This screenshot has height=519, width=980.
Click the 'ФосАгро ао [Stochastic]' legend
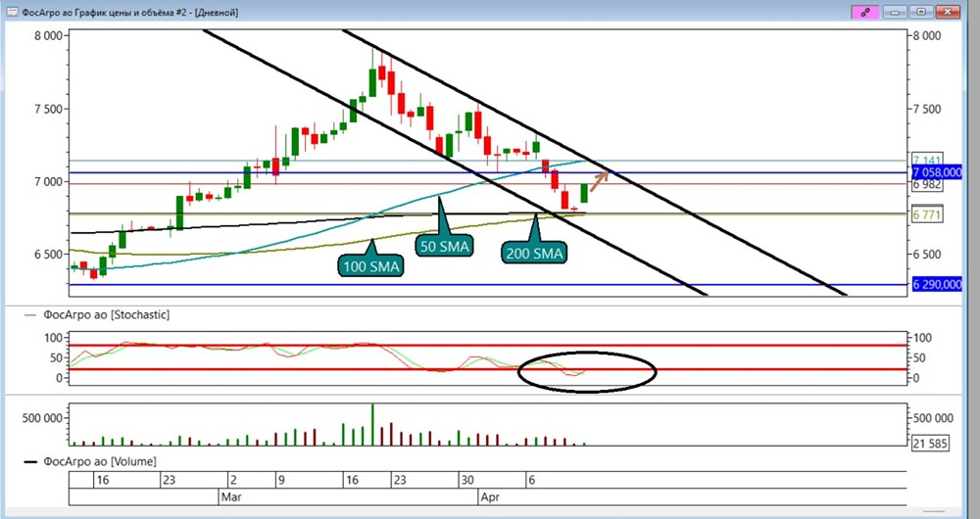[x=106, y=314]
